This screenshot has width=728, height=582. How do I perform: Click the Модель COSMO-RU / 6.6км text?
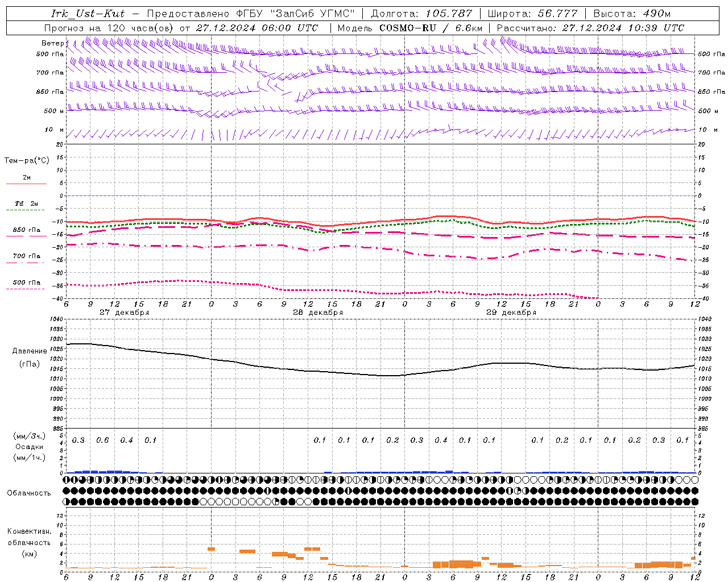(410, 28)
